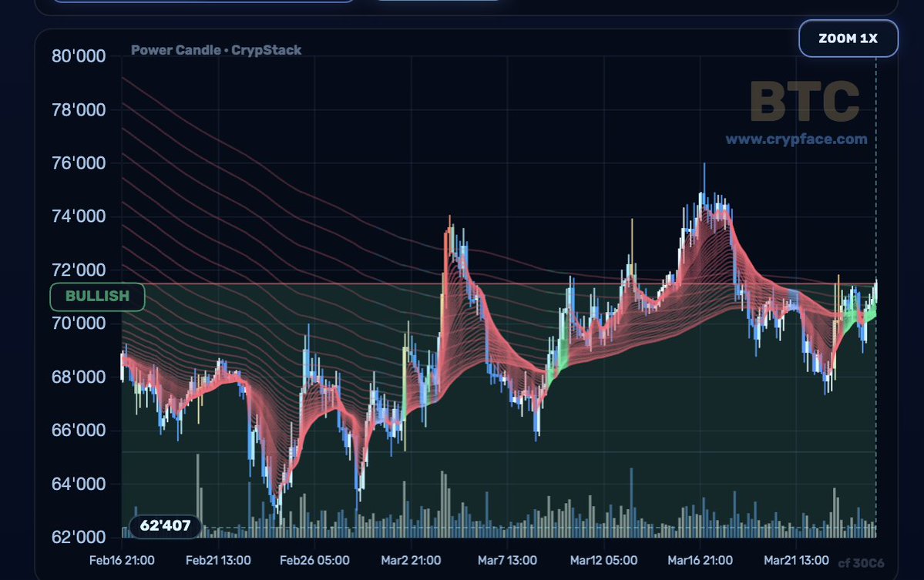Open the www.crypface.com link

click(796, 139)
